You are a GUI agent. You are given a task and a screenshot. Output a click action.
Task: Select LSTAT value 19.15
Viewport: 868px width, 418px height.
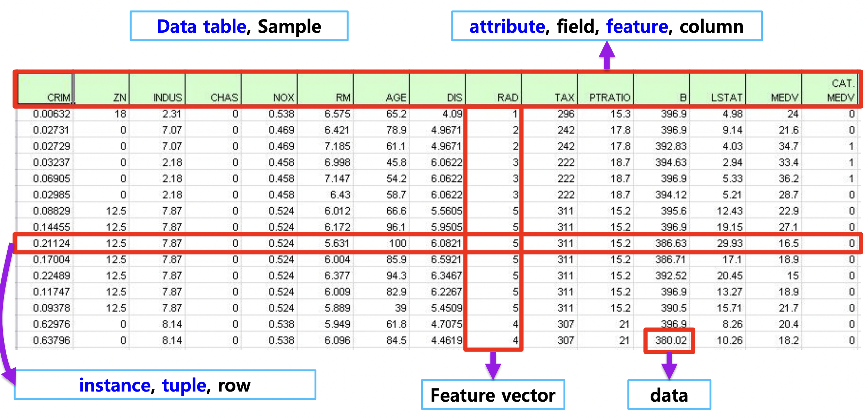coord(718,227)
